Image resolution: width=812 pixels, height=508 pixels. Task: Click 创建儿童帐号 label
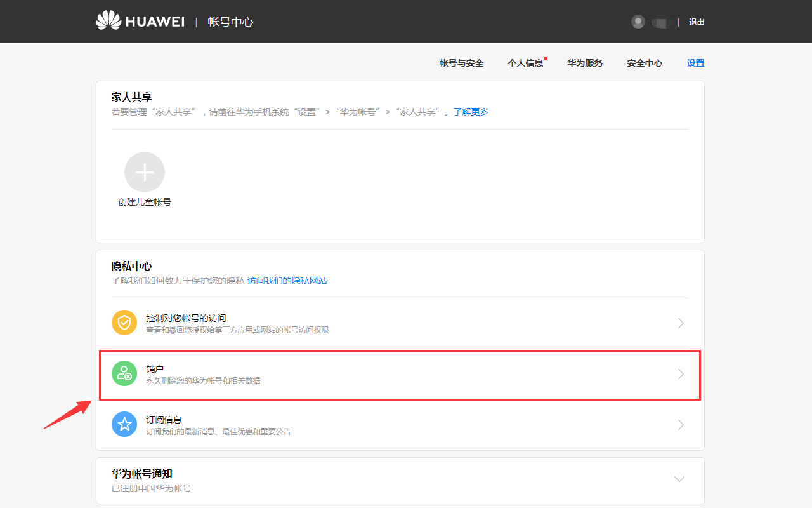click(145, 202)
